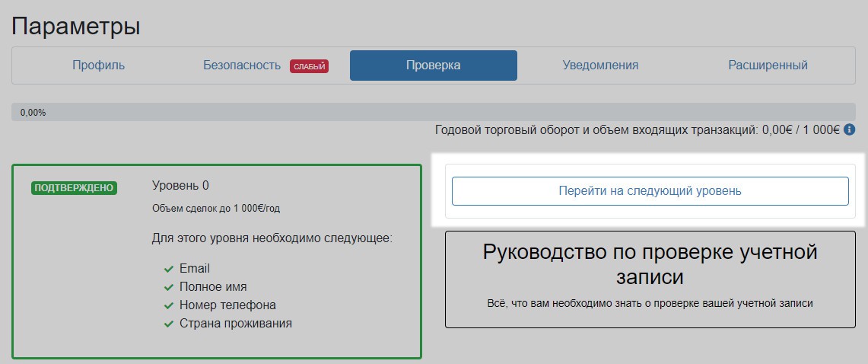
Task: Open the Профиль tab
Action: pyautogui.click(x=99, y=65)
